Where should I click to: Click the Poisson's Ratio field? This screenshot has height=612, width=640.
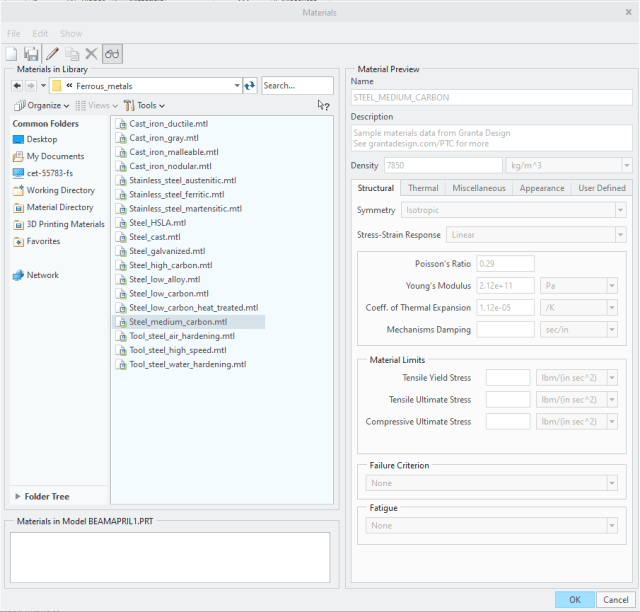click(x=505, y=264)
